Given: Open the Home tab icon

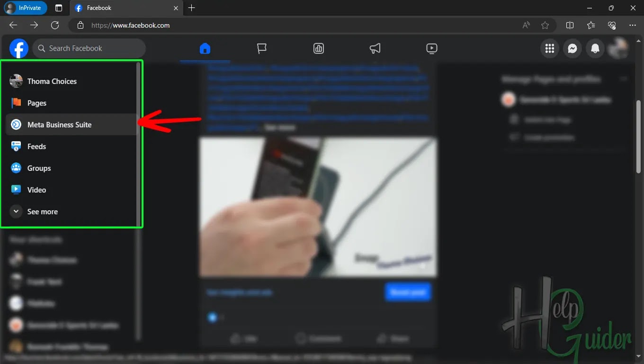Looking at the screenshot, I should [205, 48].
